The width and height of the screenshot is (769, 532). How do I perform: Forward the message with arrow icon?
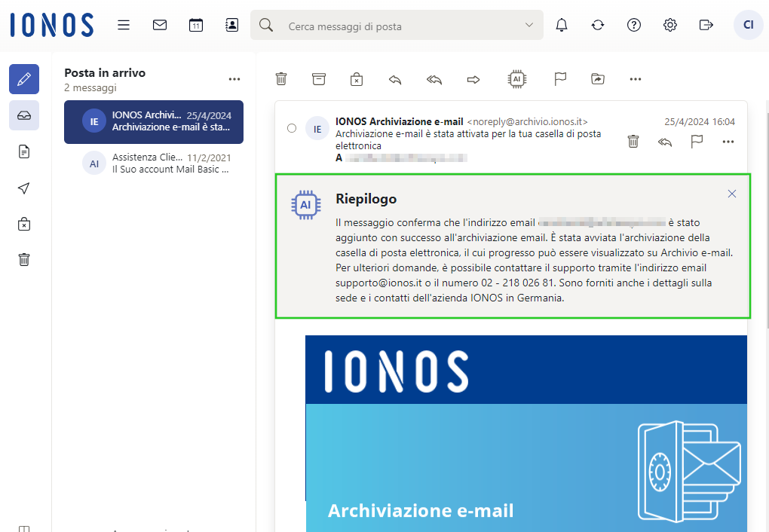pyautogui.click(x=473, y=79)
